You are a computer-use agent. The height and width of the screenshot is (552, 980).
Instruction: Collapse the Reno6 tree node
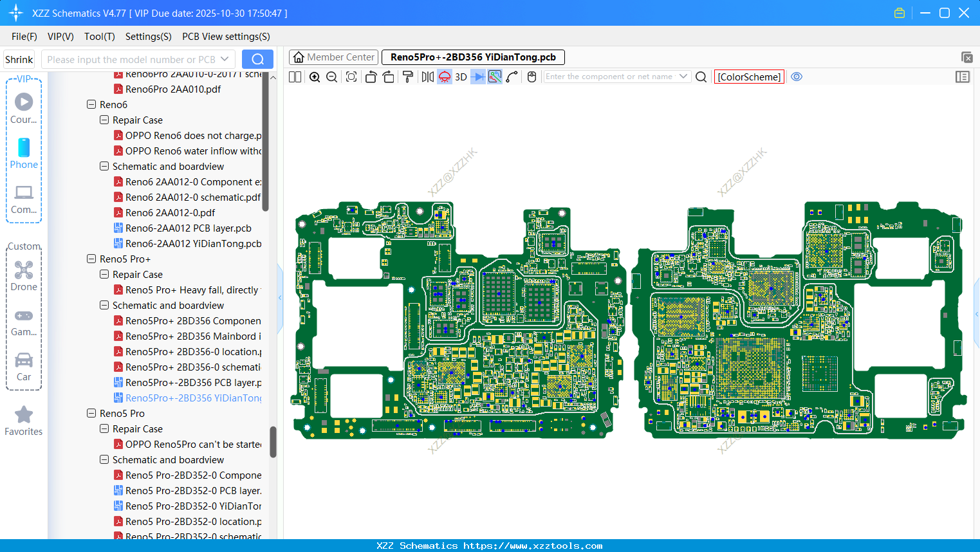(x=91, y=105)
